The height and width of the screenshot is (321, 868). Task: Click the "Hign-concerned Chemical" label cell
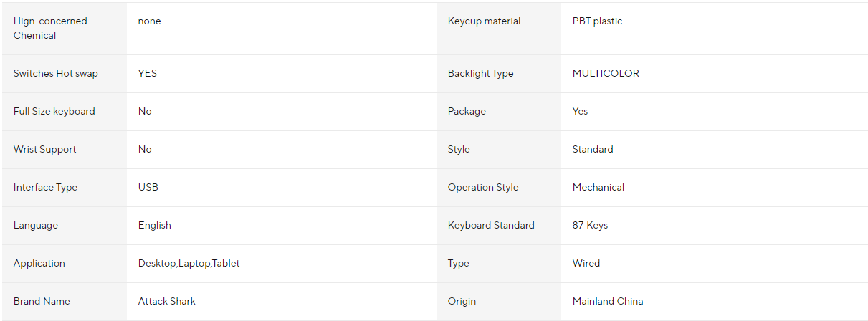(50, 28)
